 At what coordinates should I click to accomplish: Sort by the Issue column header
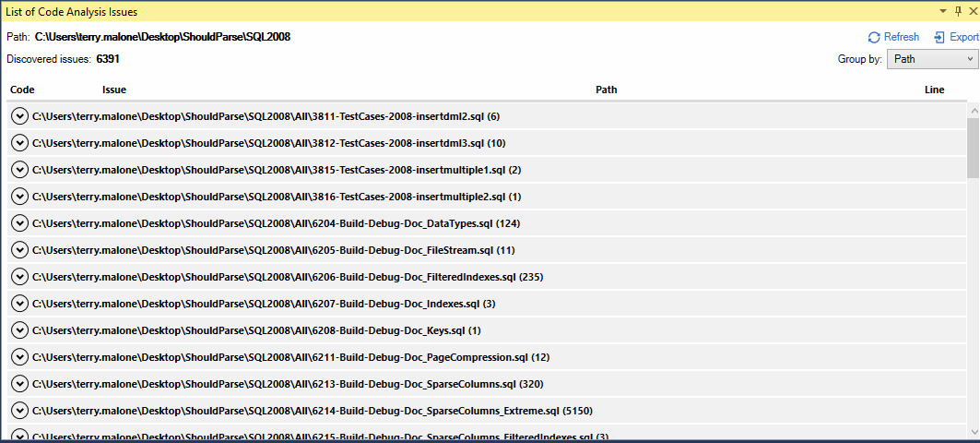(114, 90)
